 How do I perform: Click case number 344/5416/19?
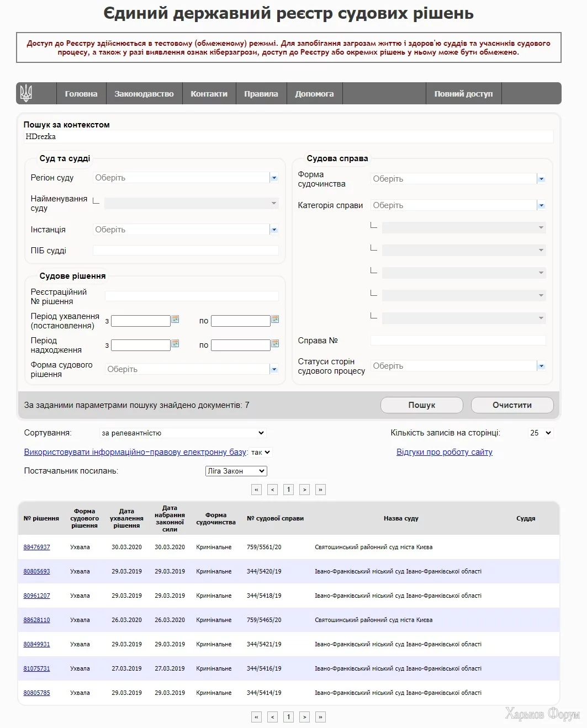(264, 668)
